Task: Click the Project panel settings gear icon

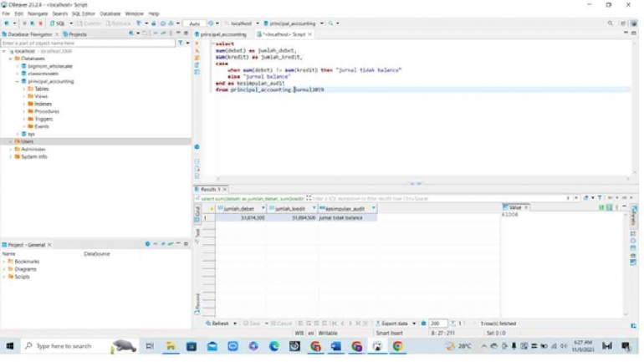Action: (x=147, y=244)
